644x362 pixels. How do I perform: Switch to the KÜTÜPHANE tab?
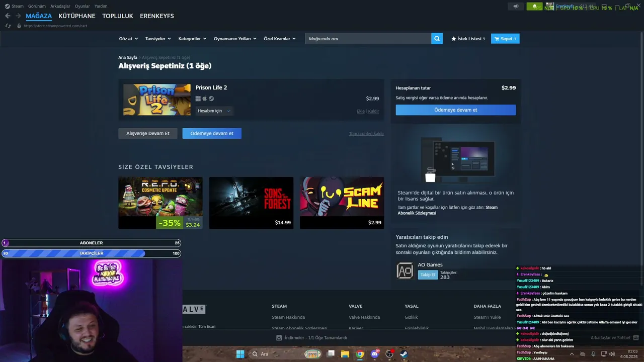(x=77, y=16)
